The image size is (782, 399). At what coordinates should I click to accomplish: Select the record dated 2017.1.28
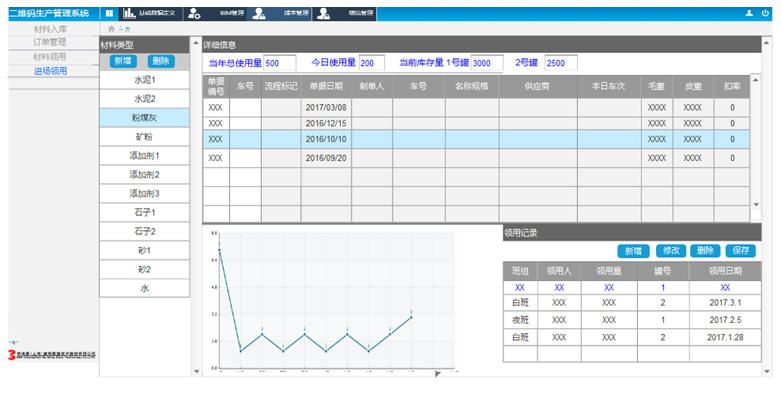[632, 337]
